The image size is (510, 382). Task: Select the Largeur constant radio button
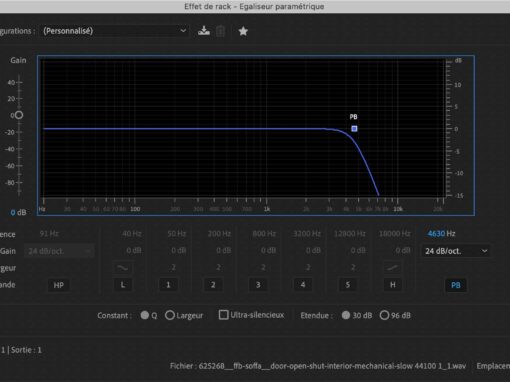(x=170, y=315)
